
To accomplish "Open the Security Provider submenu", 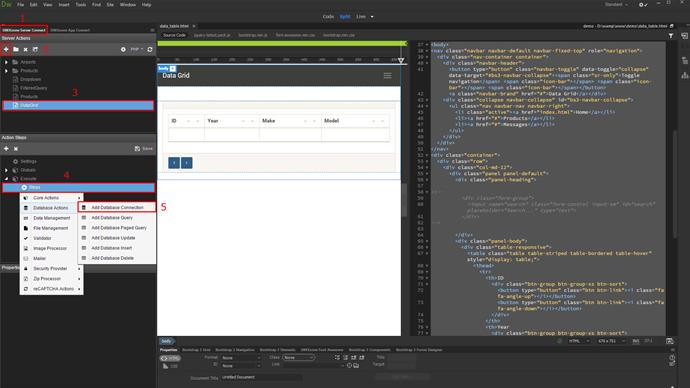I will (51, 269).
